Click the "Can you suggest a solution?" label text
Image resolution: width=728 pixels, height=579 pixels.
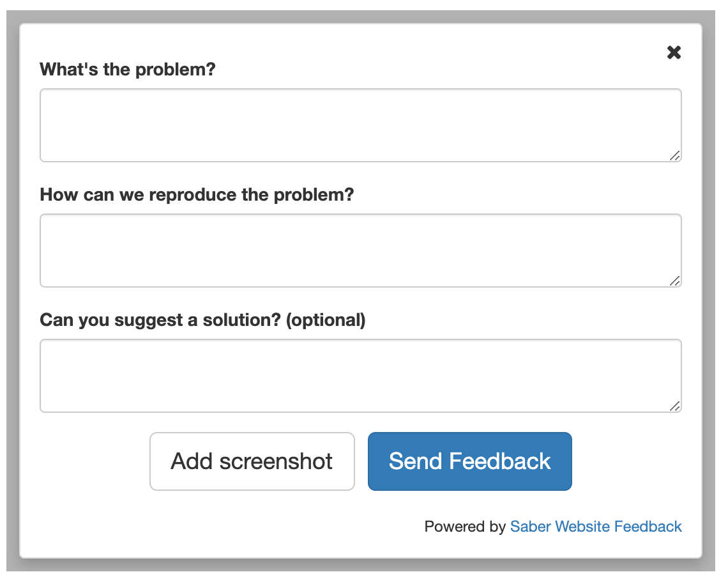[x=160, y=320]
